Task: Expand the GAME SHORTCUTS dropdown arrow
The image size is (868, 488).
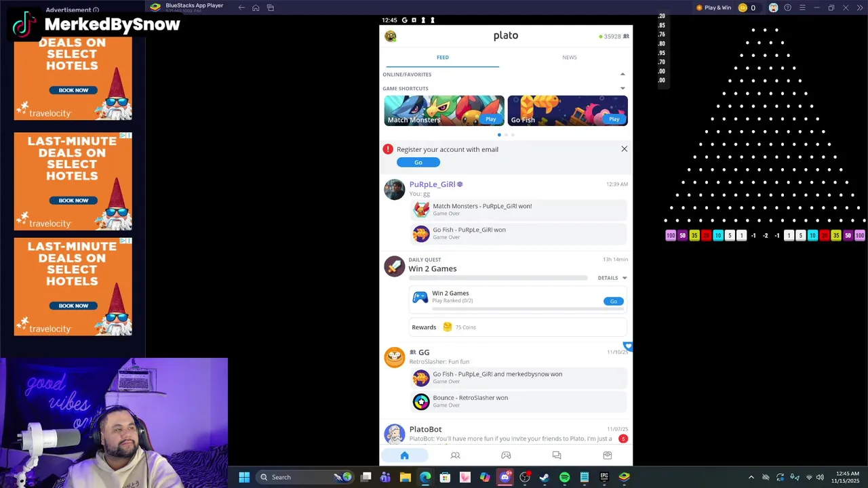Action: click(x=623, y=88)
